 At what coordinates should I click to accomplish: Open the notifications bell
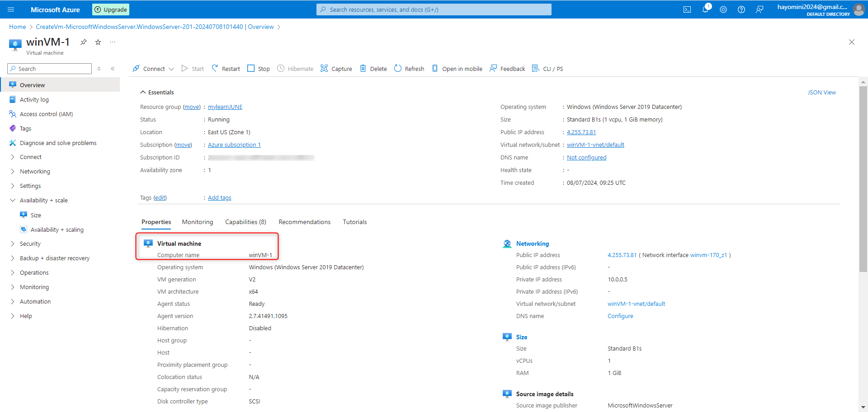[705, 9]
